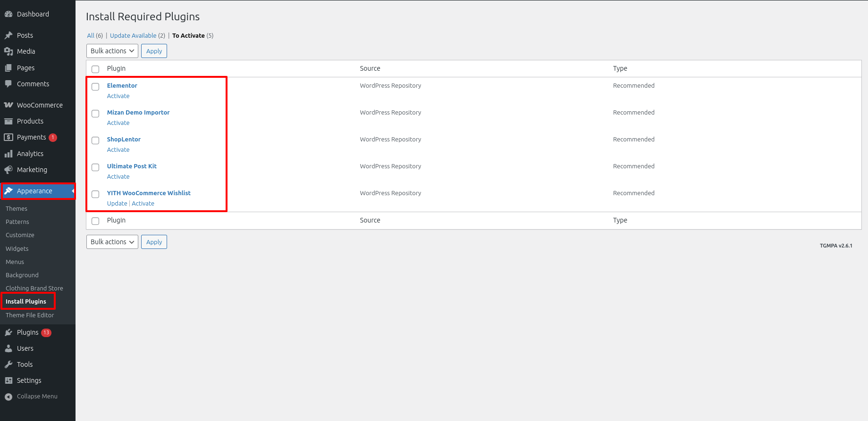Open Customize submenu item
This screenshot has height=421, width=868.
(20, 235)
